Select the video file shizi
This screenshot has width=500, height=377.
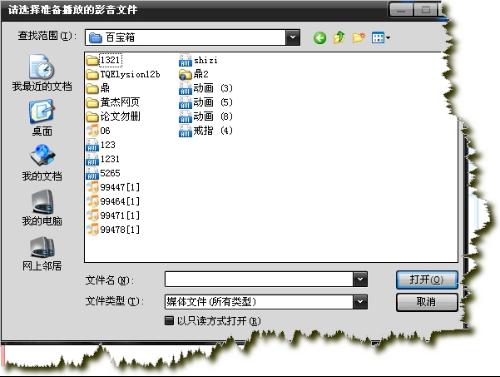198,60
